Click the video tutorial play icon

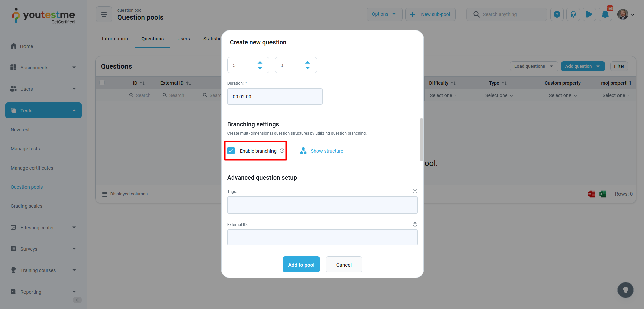point(589,14)
